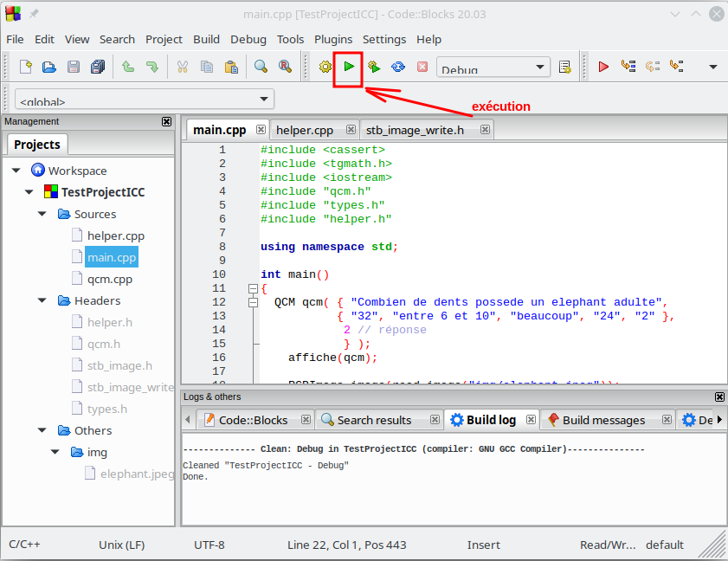Screen dimensions: 728x561
Task: Click the Line 22, Col 1 status field
Action: tap(347, 545)
